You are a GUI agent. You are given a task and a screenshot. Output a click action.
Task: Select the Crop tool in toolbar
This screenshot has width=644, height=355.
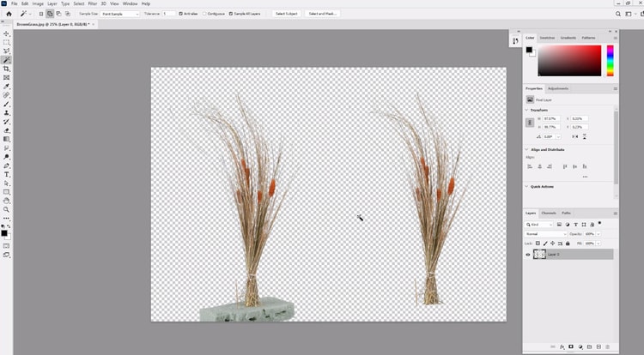pos(7,69)
